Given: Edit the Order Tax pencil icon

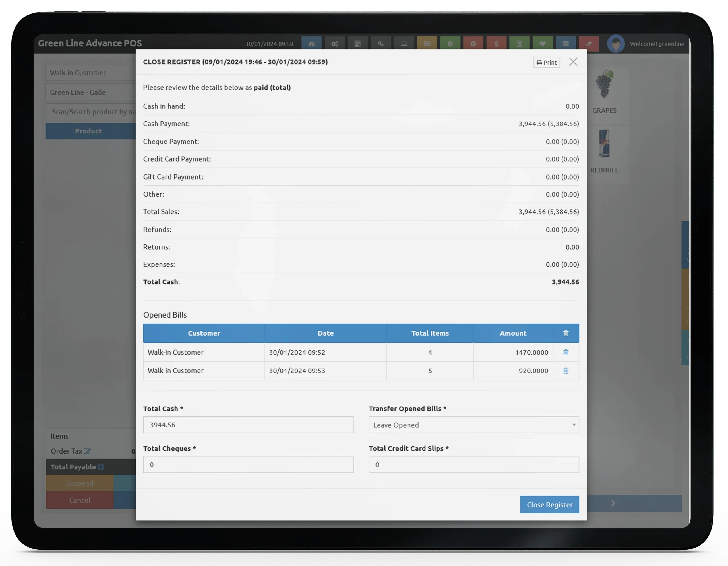Looking at the screenshot, I should coord(87,451).
